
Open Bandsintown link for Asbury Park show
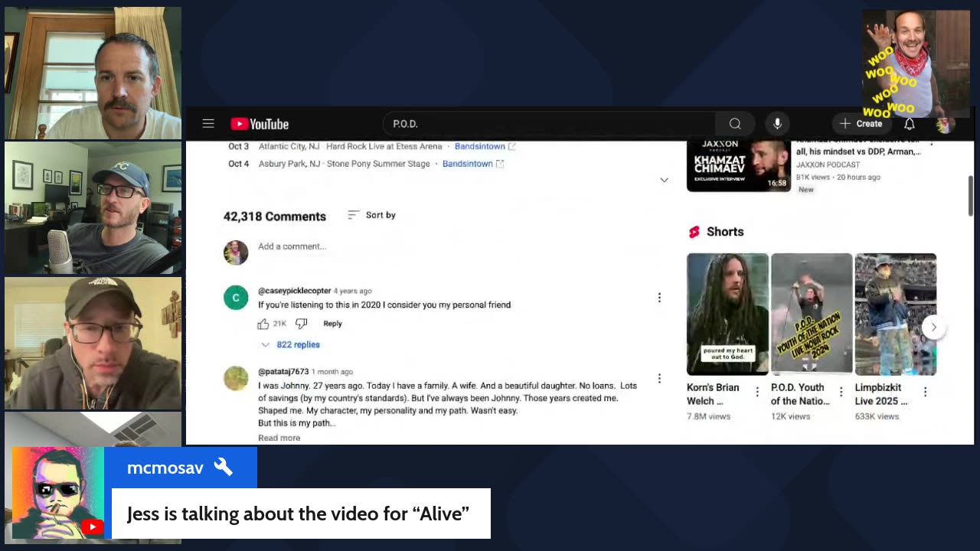(x=472, y=164)
